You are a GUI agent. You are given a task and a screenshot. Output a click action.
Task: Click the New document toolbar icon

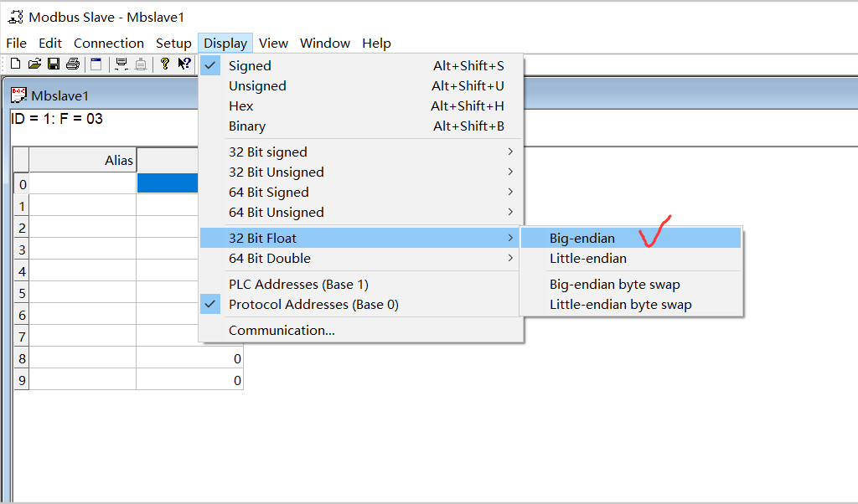click(15, 64)
